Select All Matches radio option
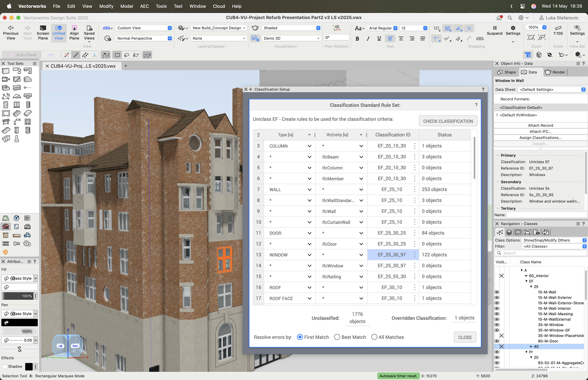This screenshot has height=380, width=588. [x=374, y=337]
